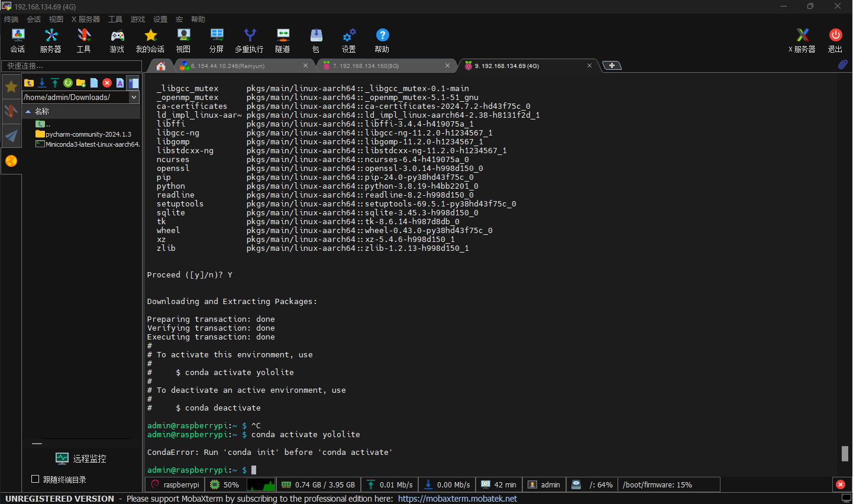The width and height of the screenshot is (853, 504).
Task: Open the X 服务器 menu in menu bar
Action: [x=86, y=20]
